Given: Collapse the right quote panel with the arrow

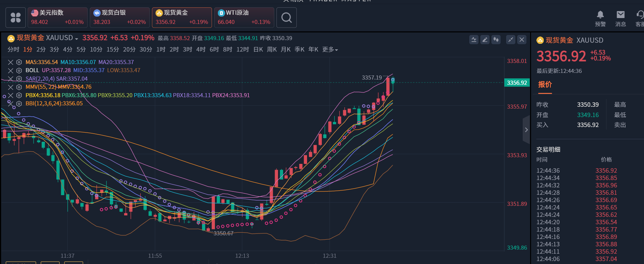Looking at the screenshot, I should click(526, 130).
